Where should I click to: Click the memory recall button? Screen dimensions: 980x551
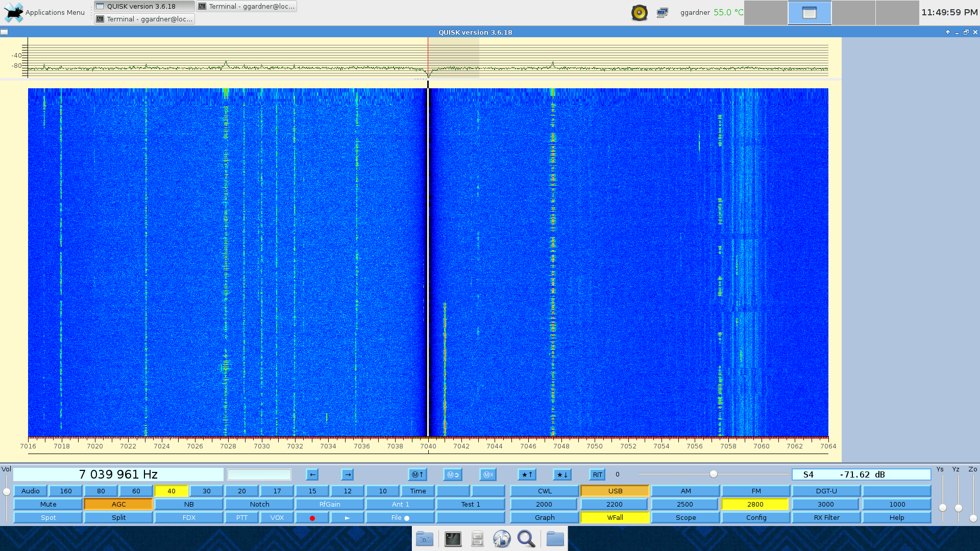pyautogui.click(x=453, y=474)
